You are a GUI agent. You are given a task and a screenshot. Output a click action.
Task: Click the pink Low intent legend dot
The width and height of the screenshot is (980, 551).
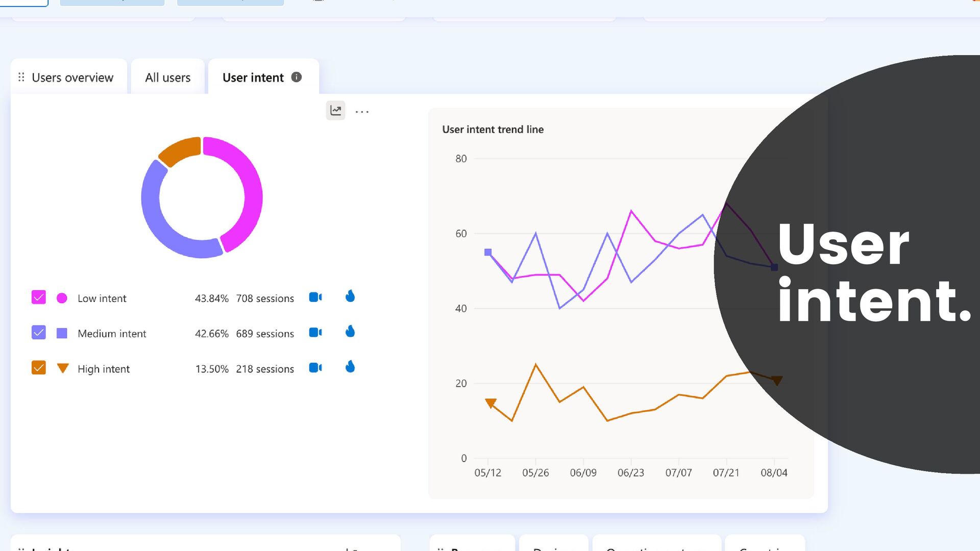pos(62,298)
